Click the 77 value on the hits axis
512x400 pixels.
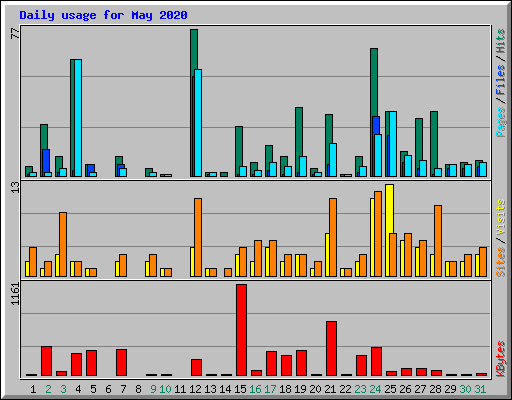point(15,34)
